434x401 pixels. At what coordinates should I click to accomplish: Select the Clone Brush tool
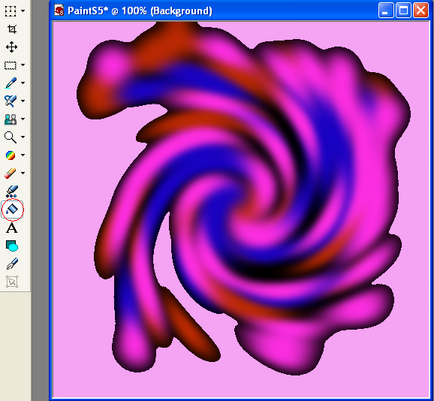(10, 119)
